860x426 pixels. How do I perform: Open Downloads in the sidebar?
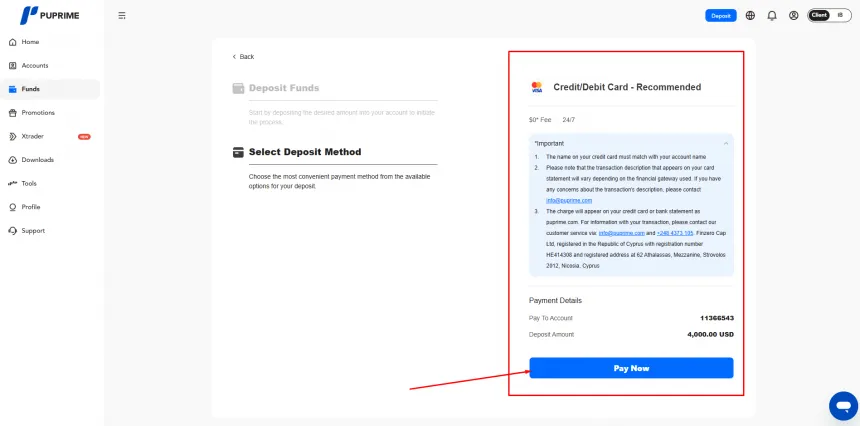coord(37,160)
